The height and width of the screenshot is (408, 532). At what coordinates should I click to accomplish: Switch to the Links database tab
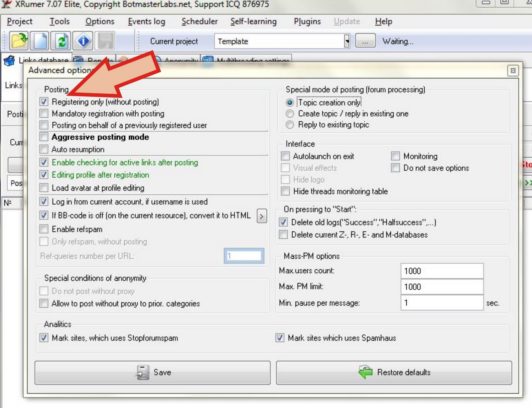[x=37, y=60]
